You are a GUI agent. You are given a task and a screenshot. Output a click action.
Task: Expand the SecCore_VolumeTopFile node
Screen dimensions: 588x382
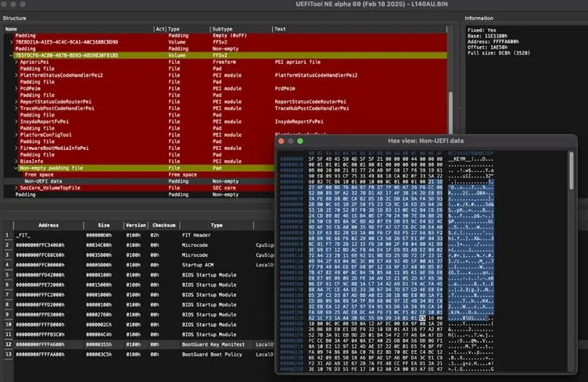click(16, 188)
